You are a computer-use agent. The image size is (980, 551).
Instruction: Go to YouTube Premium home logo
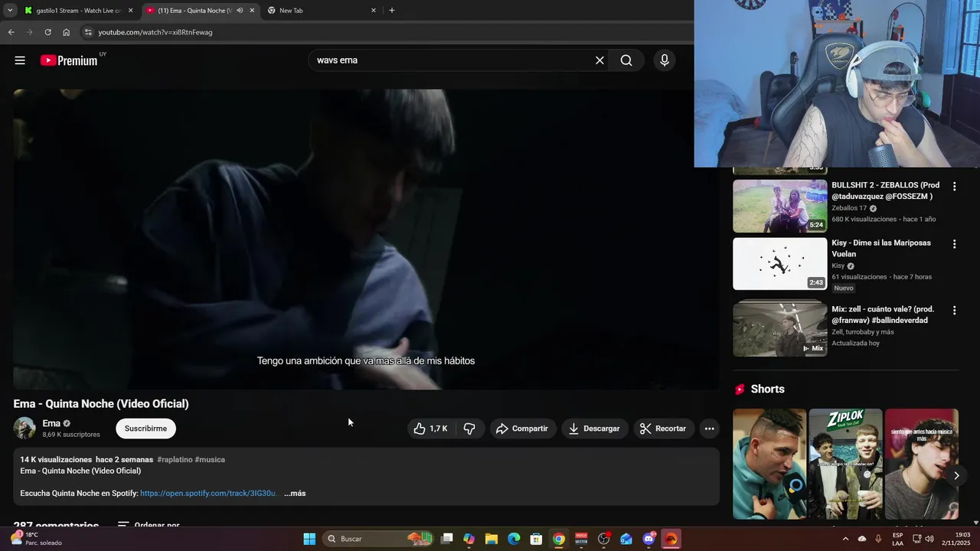point(69,60)
